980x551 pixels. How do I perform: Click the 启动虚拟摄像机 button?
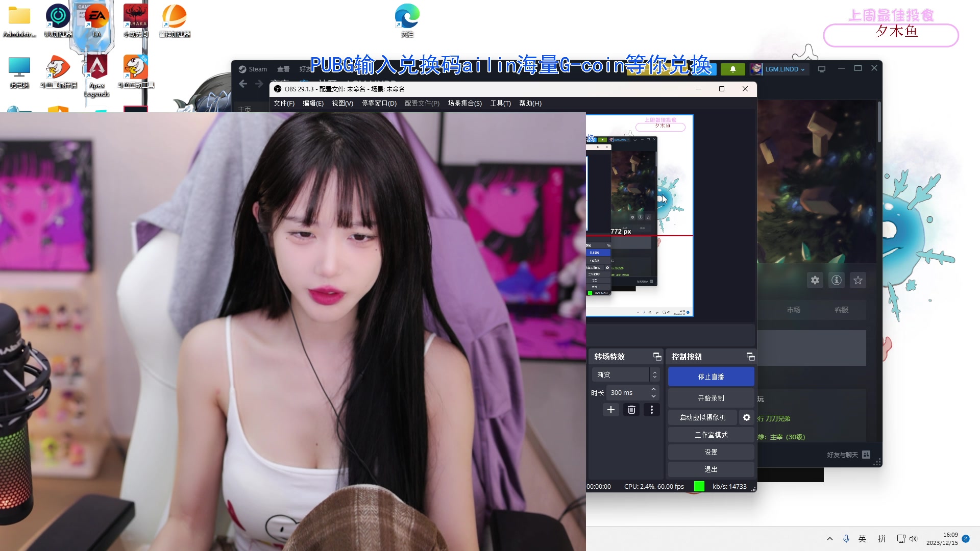click(702, 417)
